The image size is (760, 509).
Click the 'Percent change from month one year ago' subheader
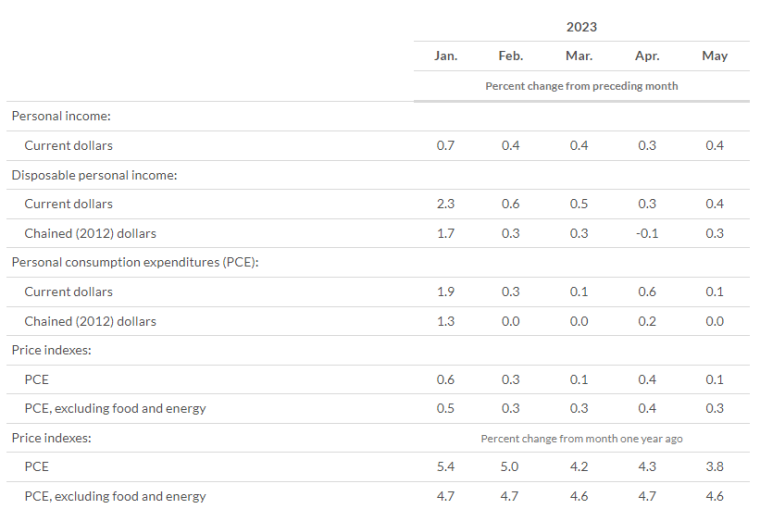click(x=582, y=439)
